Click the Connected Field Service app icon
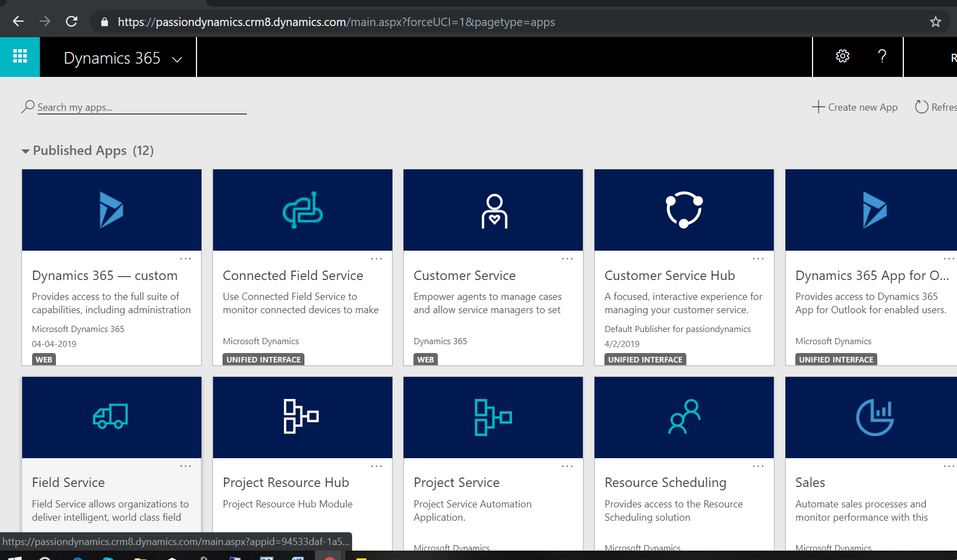This screenshot has width=957, height=560. (x=303, y=210)
